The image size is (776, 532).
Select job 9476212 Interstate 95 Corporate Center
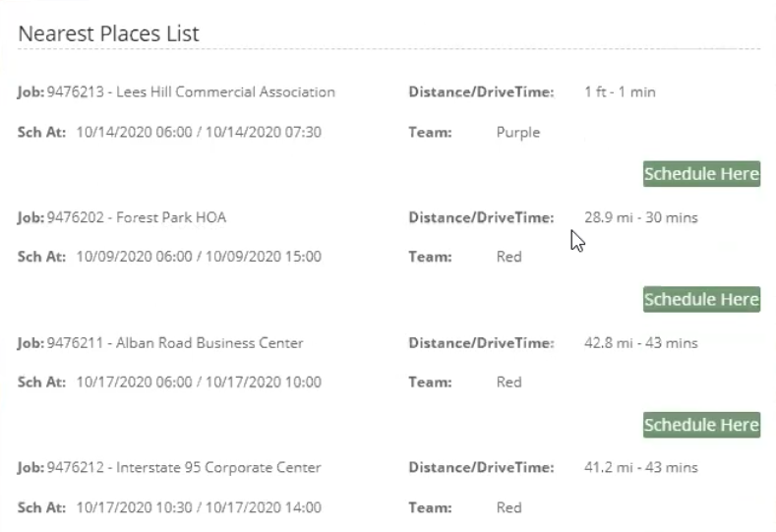[184, 468]
